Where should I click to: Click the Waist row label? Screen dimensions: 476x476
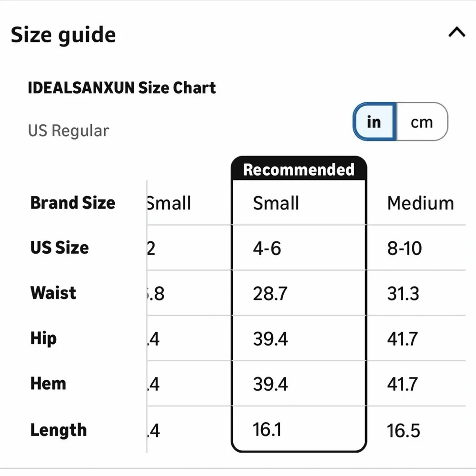[53, 293]
